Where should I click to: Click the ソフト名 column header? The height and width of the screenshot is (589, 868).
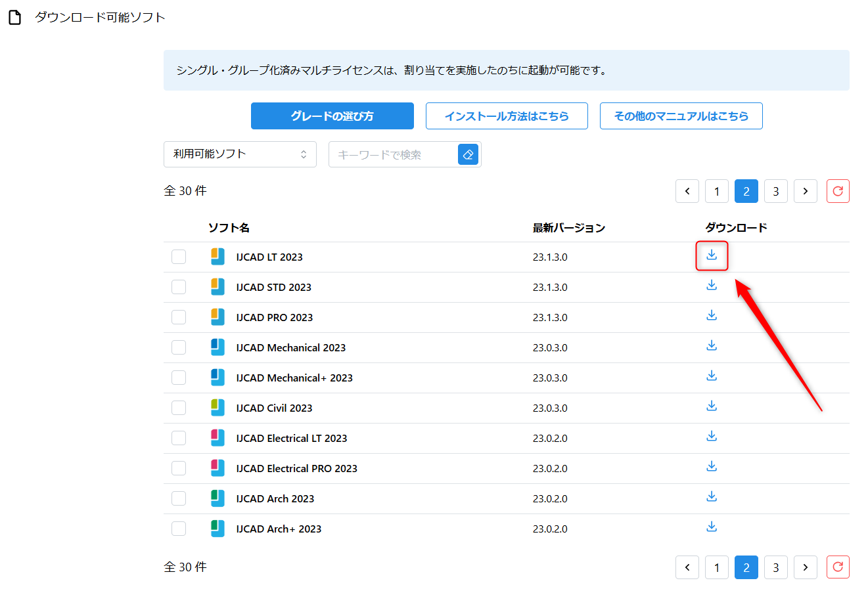tap(229, 228)
